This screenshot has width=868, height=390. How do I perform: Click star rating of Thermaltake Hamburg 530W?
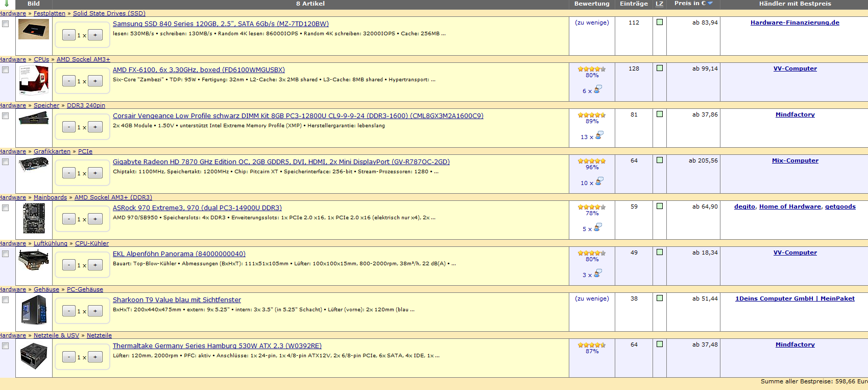click(x=592, y=345)
